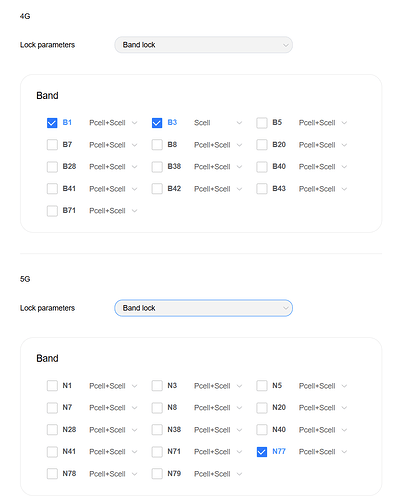Expand the N79 cell mode dropdown

[218, 474]
